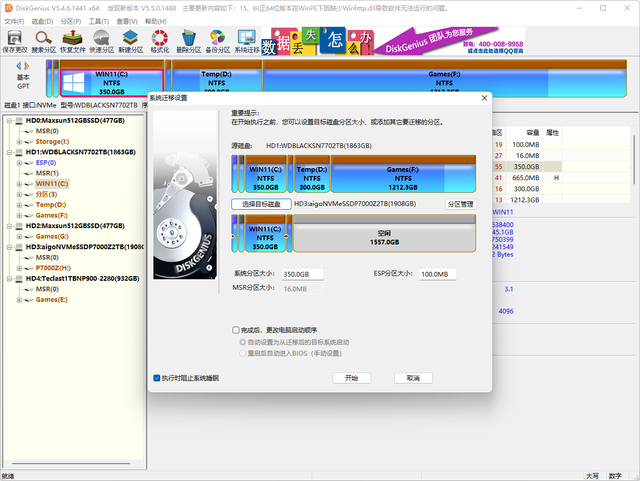This screenshot has height=481, width=640.
Task: Expand the Storage(I:) tree node
Action: (x=19, y=142)
